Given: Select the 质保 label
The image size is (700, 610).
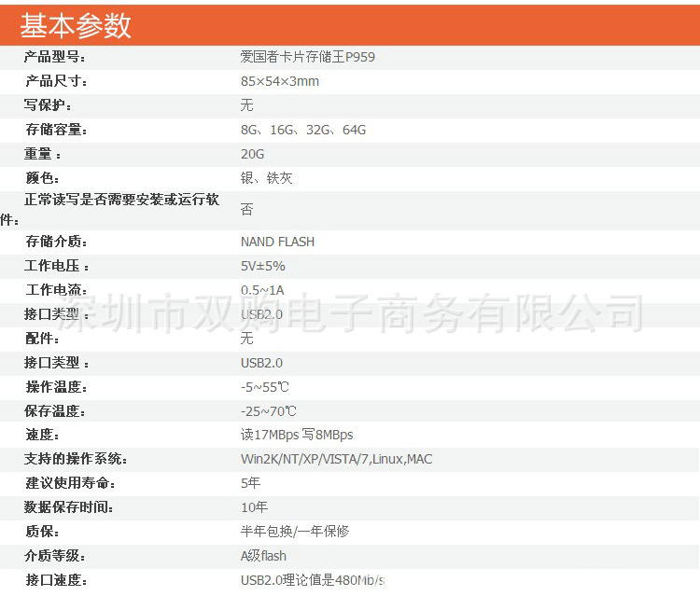Looking at the screenshot, I should coord(42,532).
